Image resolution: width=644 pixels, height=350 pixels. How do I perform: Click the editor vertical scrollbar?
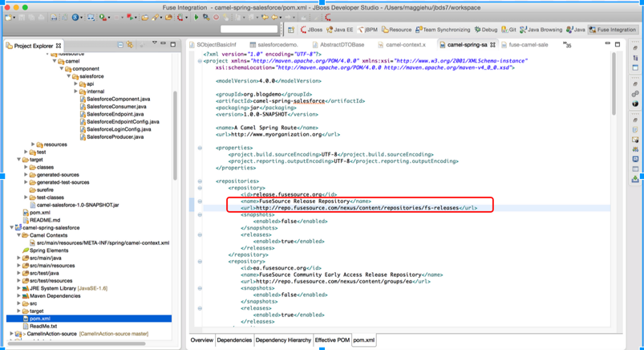(x=614, y=84)
